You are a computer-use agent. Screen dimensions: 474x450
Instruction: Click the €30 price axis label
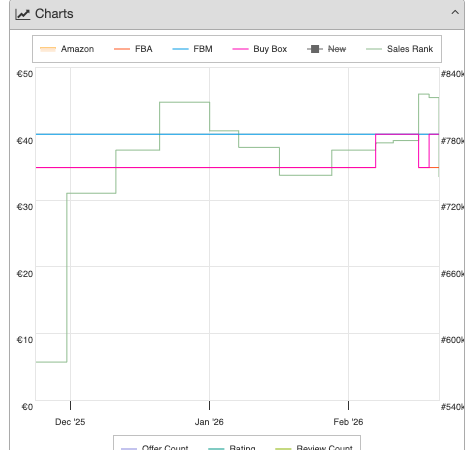pos(25,207)
